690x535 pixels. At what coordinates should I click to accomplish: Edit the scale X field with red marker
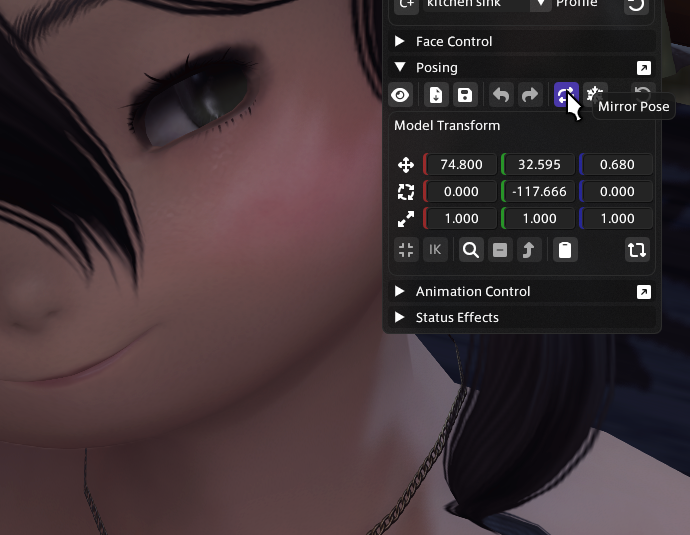[x=460, y=218]
